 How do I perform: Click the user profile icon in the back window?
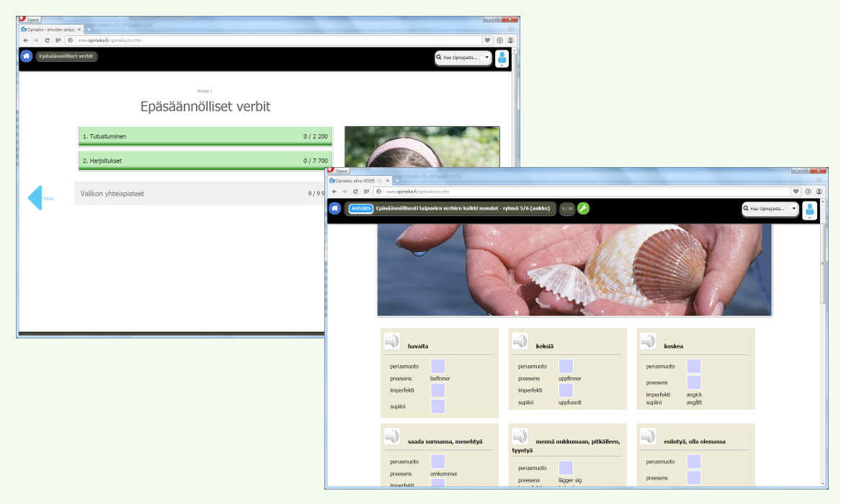coord(502,58)
